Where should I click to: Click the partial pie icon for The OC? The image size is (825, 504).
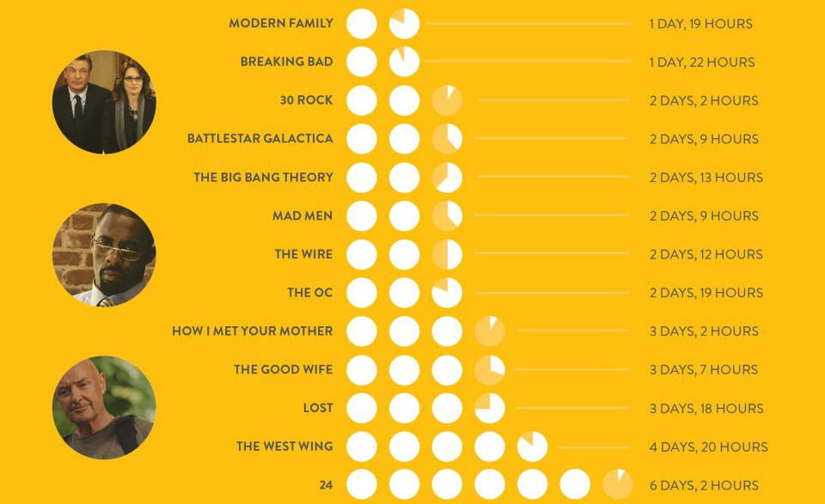pyautogui.click(x=447, y=293)
